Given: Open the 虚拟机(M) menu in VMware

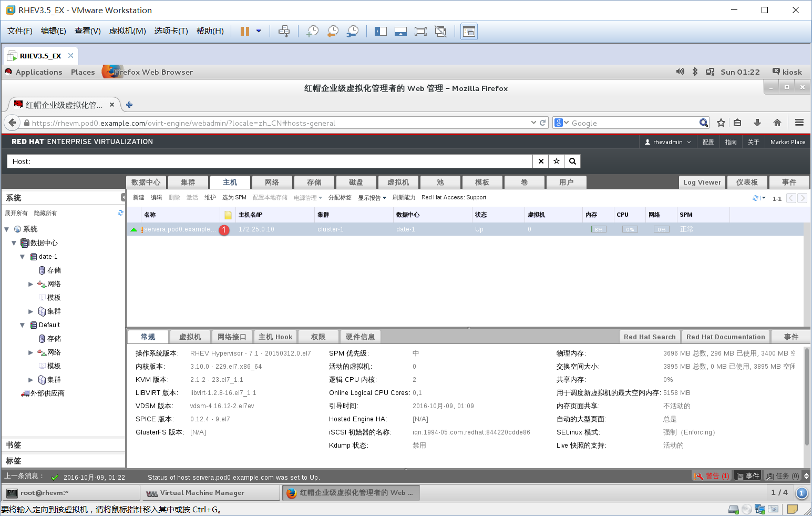Looking at the screenshot, I should [127, 31].
